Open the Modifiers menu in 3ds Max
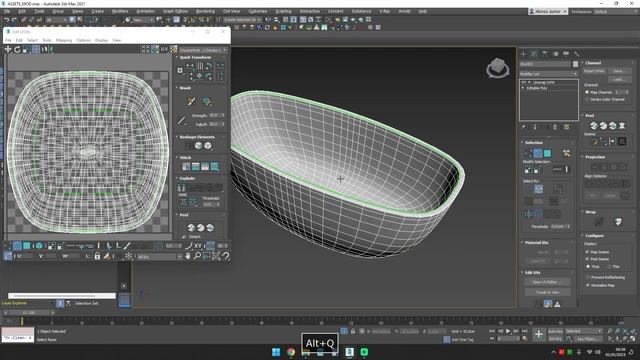The height and width of the screenshot is (360, 640). 120,11
